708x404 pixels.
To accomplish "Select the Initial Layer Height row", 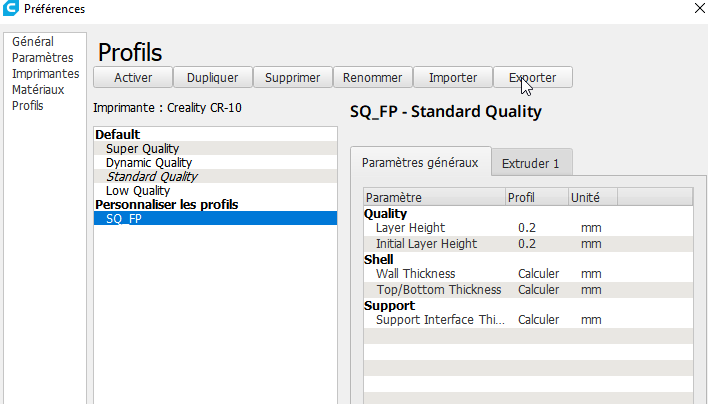I will pos(528,244).
